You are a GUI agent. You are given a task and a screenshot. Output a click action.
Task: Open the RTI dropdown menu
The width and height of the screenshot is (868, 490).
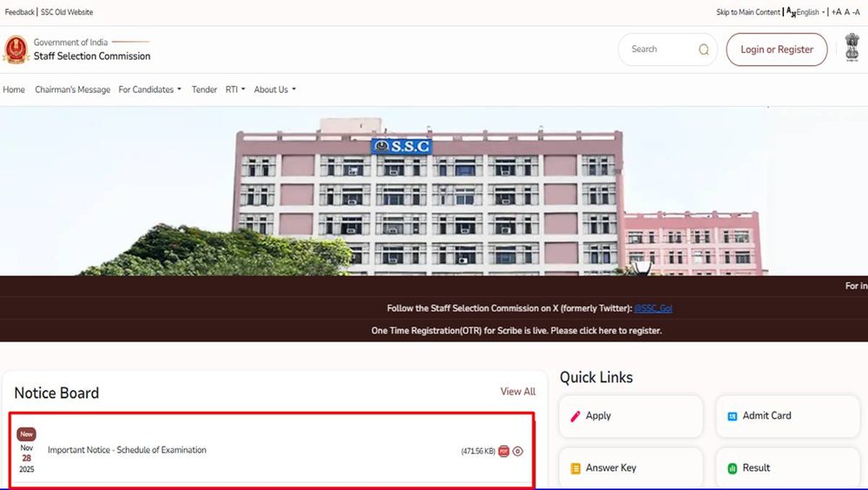(x=235, y=89)
